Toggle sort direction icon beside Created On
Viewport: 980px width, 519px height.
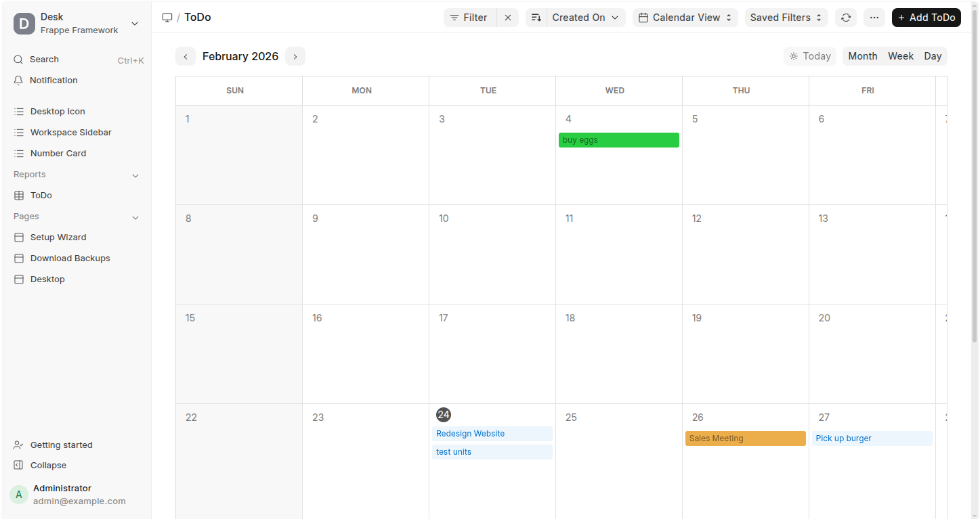[536, 18]
